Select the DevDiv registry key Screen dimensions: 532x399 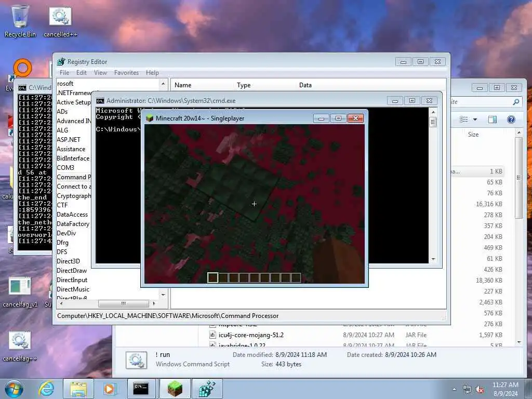66,233
